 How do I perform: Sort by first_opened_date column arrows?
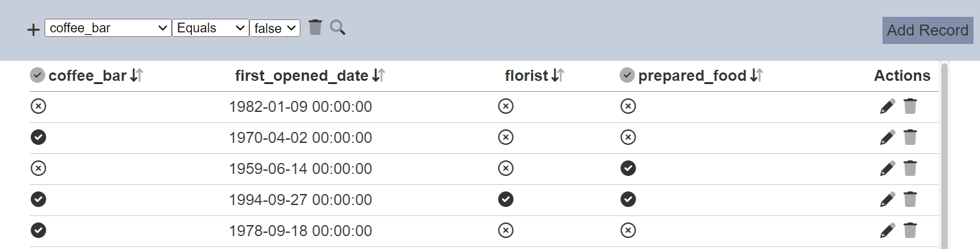(x=379, y=76)
